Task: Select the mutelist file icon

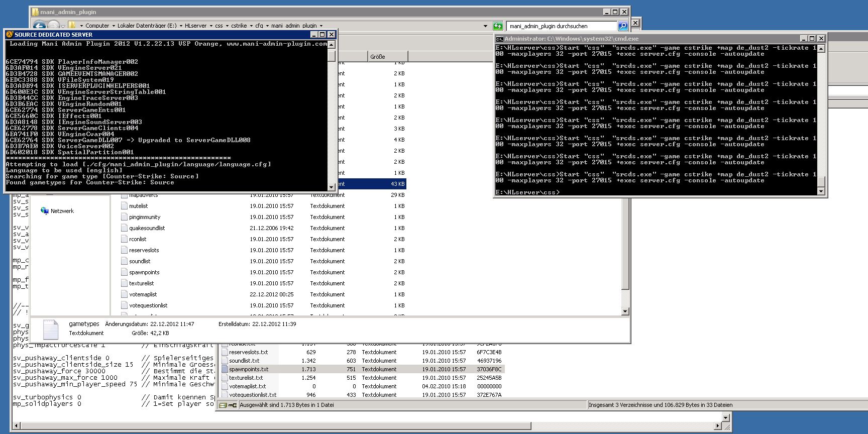Action: click(124, 206)
